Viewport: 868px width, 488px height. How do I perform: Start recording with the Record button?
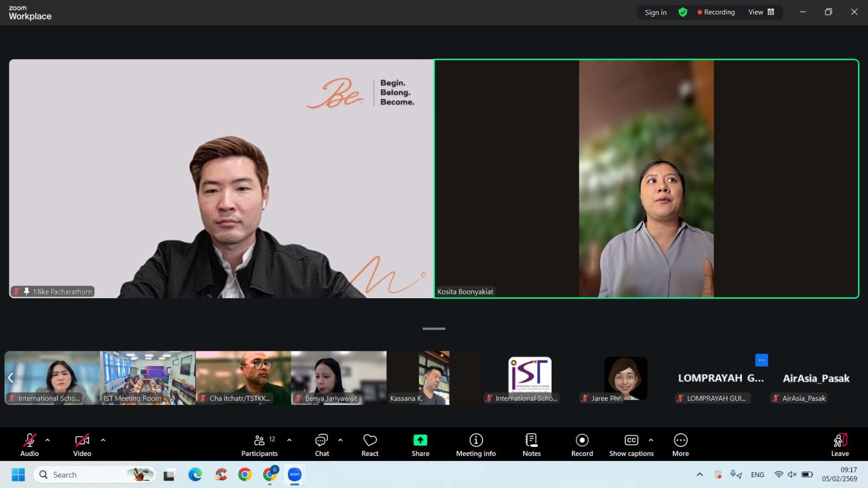point(582,445)
